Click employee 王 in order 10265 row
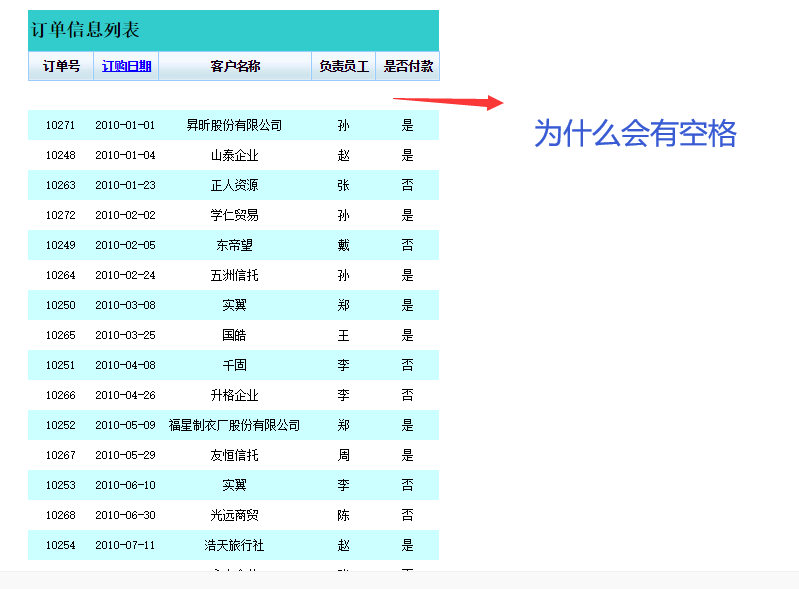 343,335
